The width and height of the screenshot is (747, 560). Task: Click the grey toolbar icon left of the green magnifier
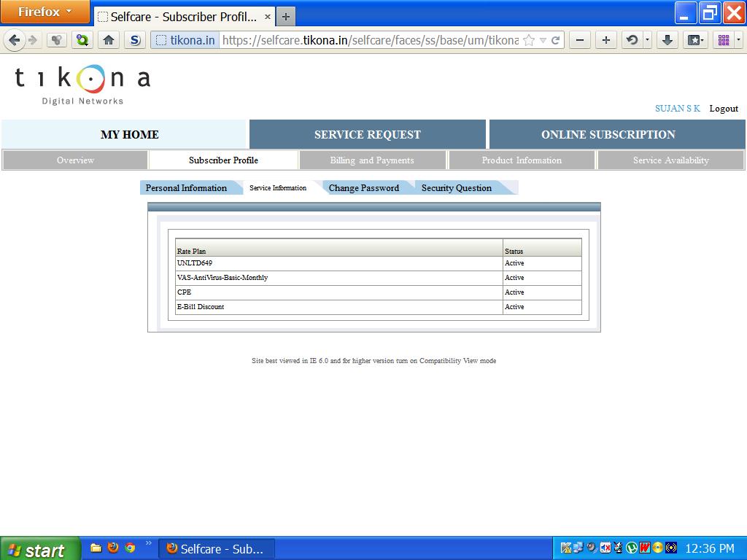pyautogui.click(x=56, y=40)
